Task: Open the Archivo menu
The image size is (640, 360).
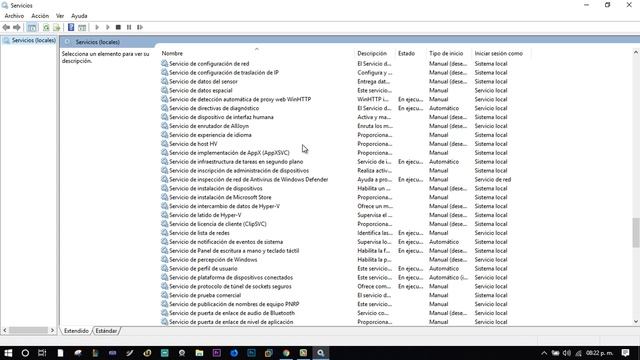Action: coord(14,16)
